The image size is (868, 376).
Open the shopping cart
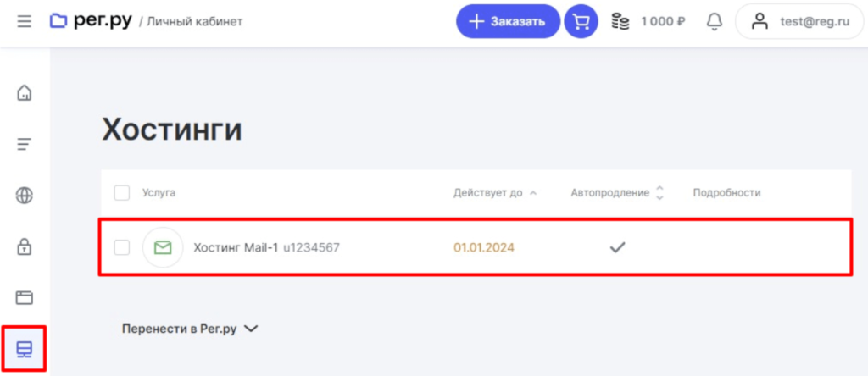[581, 21]
